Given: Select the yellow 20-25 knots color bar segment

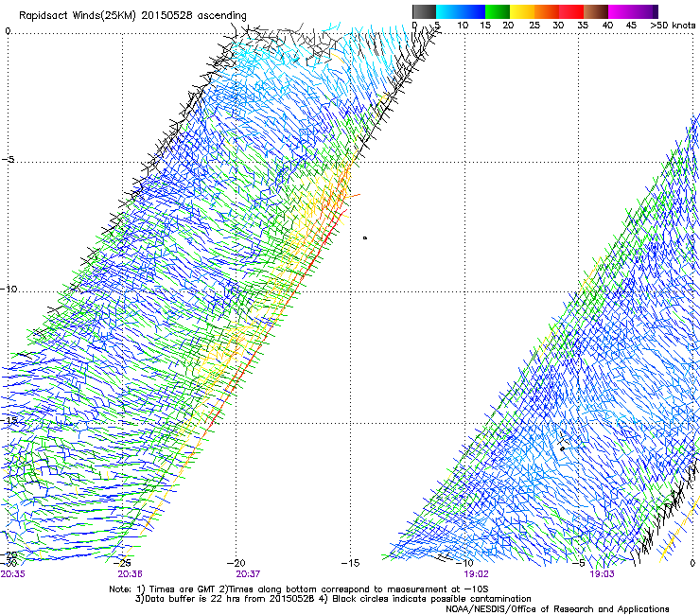Looking at the screenshot, I should click(x=522, y=11).
